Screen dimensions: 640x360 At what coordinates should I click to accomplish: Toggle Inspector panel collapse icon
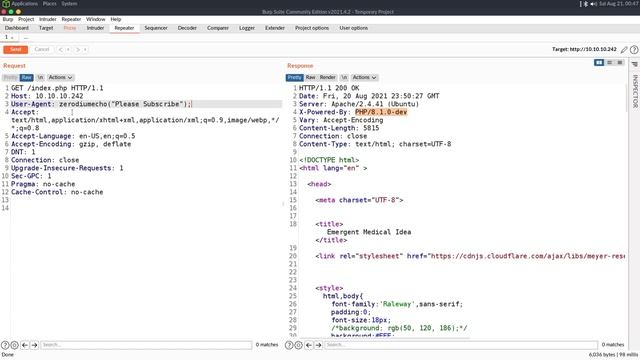(635, 64)
